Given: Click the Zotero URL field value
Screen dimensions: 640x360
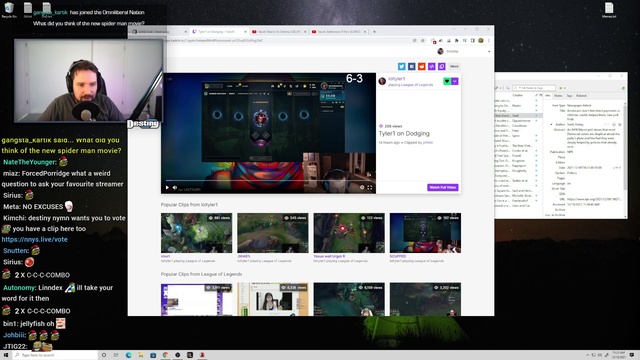Looking at the screenshot, I should click(x=594, y=199).
